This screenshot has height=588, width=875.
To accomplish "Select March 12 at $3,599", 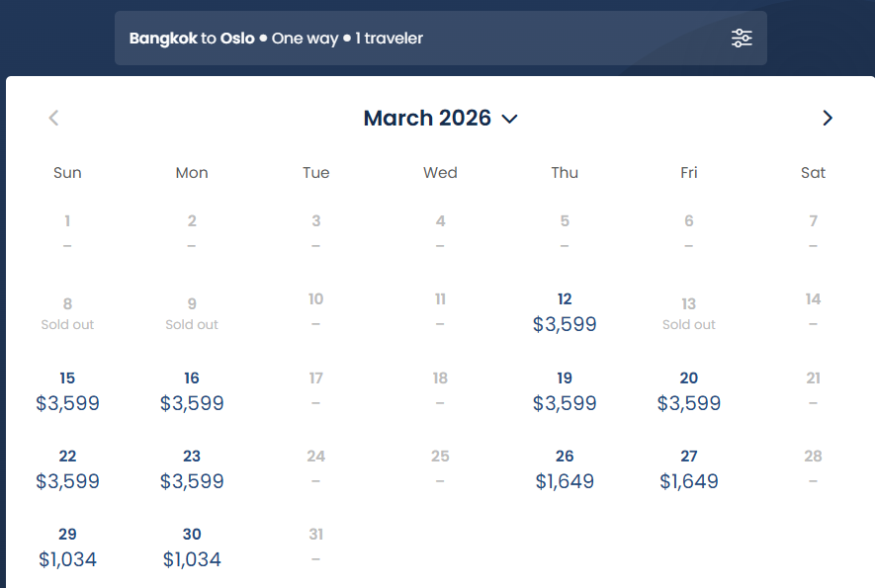I will click(x=565, y=313).
